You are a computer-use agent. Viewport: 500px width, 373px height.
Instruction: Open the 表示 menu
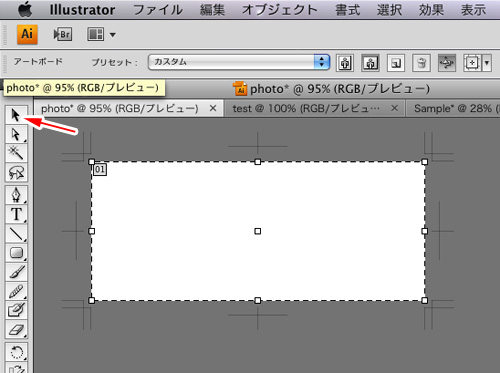(473, 10)
